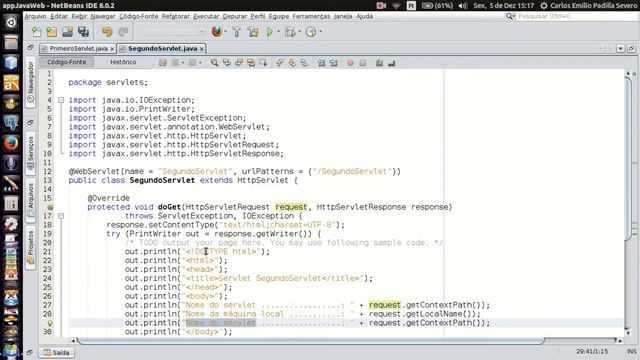Image resolution: width=640 pixels, height=360 pixels.
Task: Open the Ajuda menu
Action: point(364,16)
